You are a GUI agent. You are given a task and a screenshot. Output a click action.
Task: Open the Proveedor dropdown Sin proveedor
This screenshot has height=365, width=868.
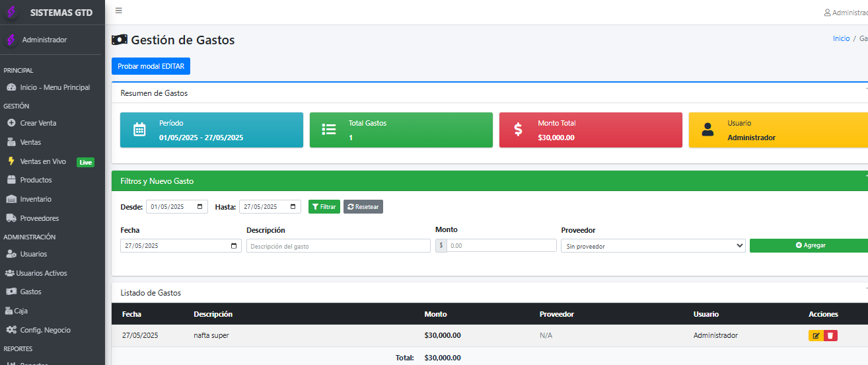pos(653,246)
